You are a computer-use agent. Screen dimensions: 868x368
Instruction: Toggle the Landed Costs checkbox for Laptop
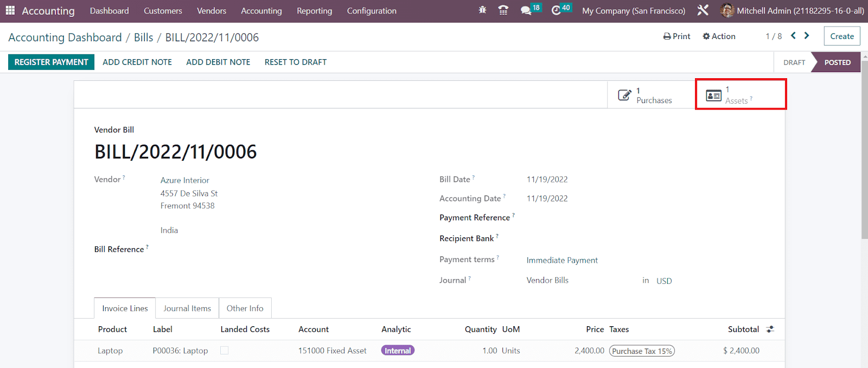224,351
